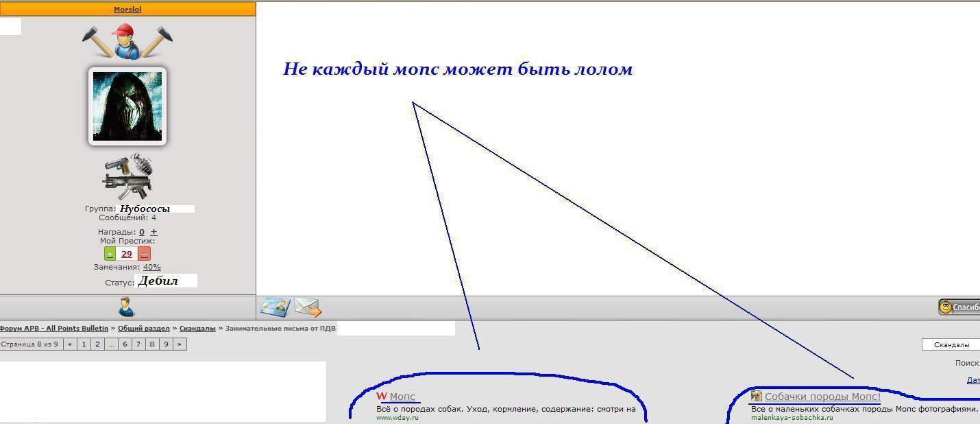Open the Скандалы forum jump dropdown
Image resolution: width=980 pixels, height=424 pixels.
click(x=951, y=344)
